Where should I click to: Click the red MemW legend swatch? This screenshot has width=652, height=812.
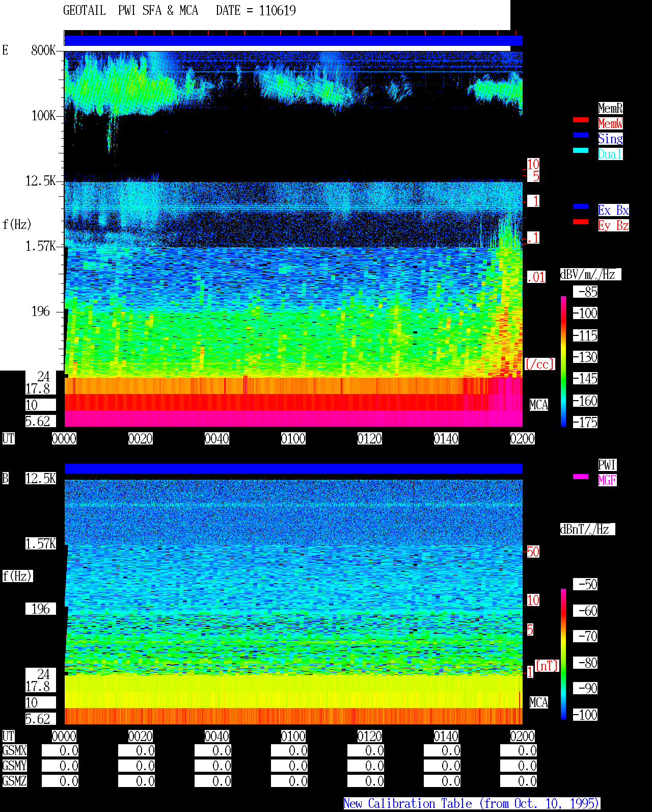pos(581,120)
